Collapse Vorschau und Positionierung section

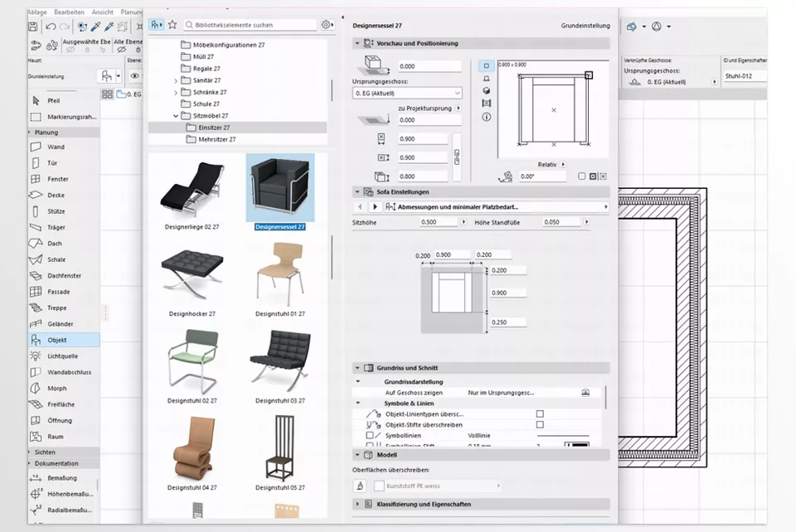[x=357, y=44]
